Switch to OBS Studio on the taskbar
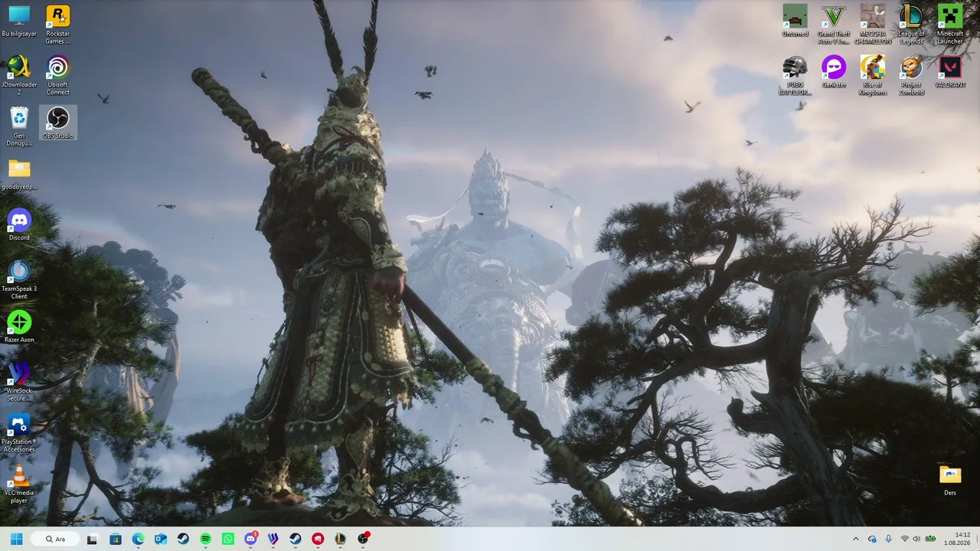 pos(364,539)
